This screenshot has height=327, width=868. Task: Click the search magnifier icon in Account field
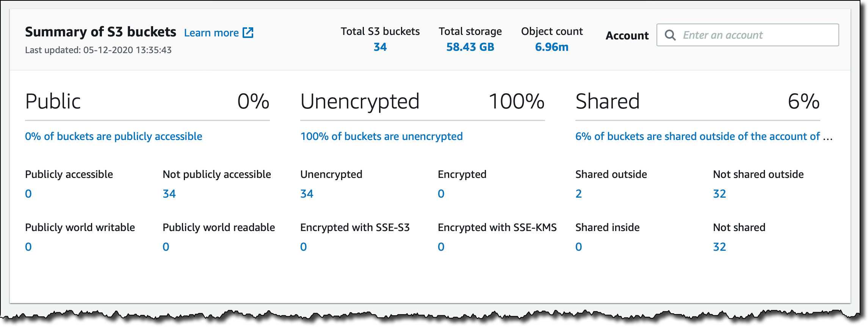pyautogui.click(x=670, y=35)
